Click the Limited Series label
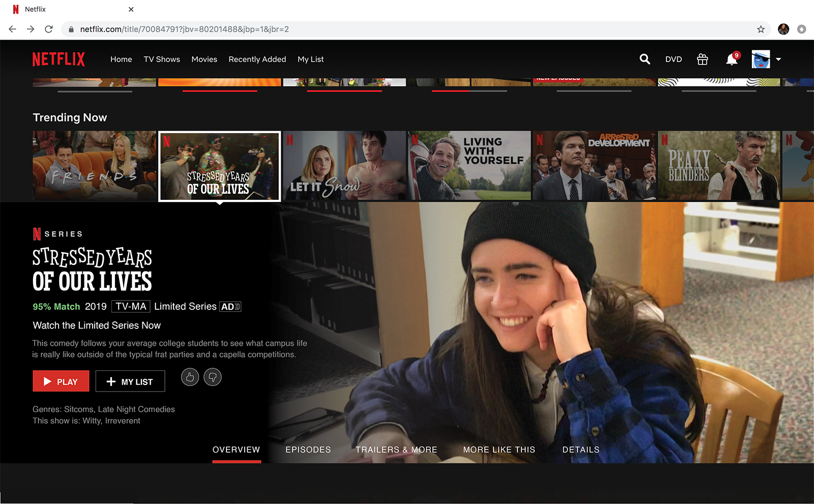Screen dimensions: 814x504 185,306
